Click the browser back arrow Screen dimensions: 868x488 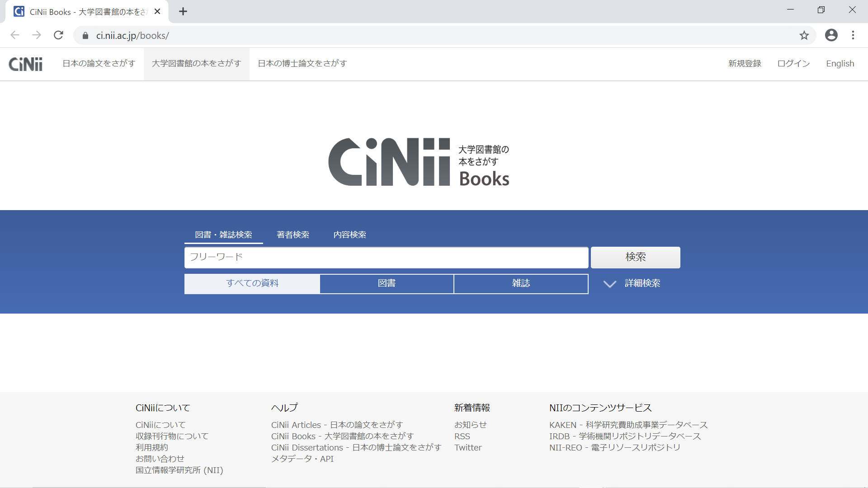(15, 35)
